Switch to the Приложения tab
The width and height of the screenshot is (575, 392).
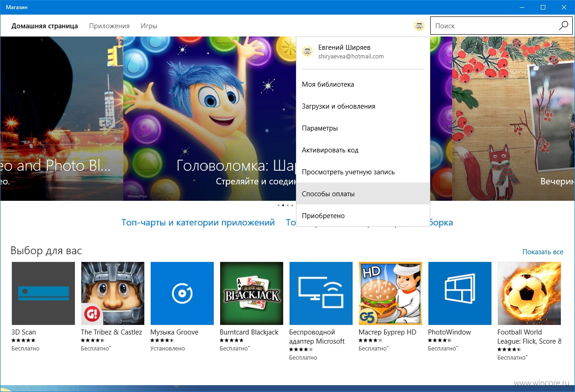point(109,26)
